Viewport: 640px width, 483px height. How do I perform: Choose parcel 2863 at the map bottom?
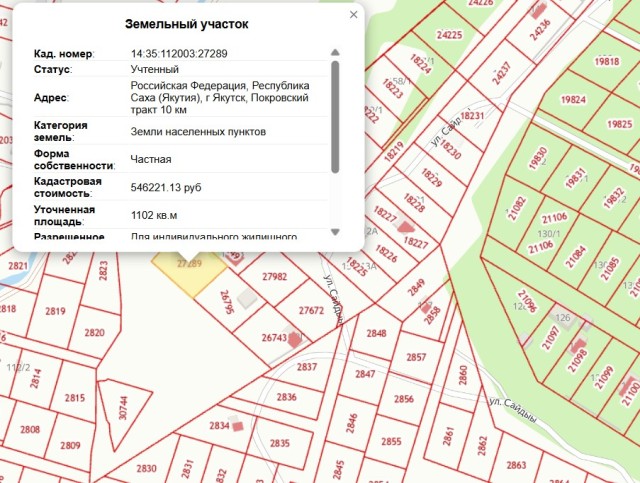coord(516,465)
